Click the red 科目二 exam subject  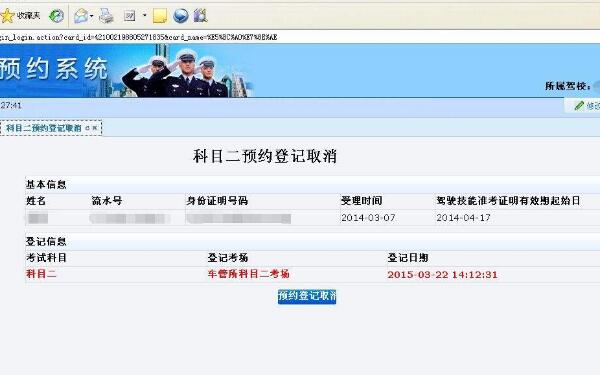click(41, 274)
